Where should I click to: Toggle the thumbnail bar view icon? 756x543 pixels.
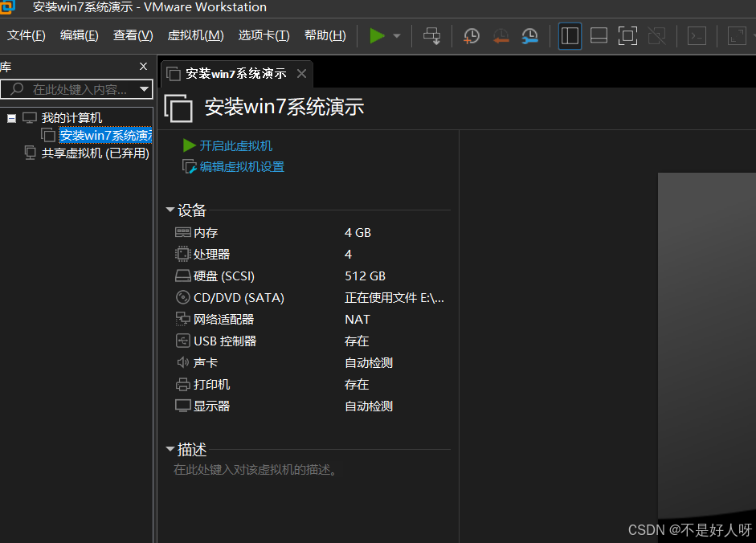pyautogui.click(x=599, y=35)
